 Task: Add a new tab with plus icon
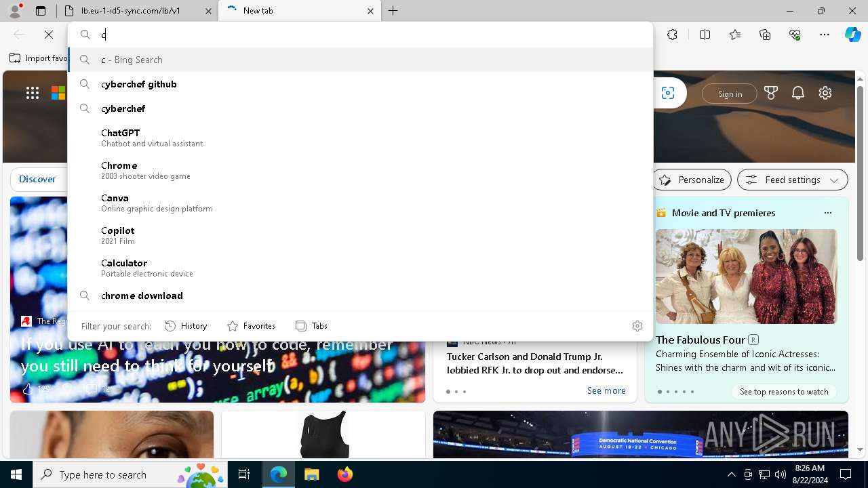393,11
